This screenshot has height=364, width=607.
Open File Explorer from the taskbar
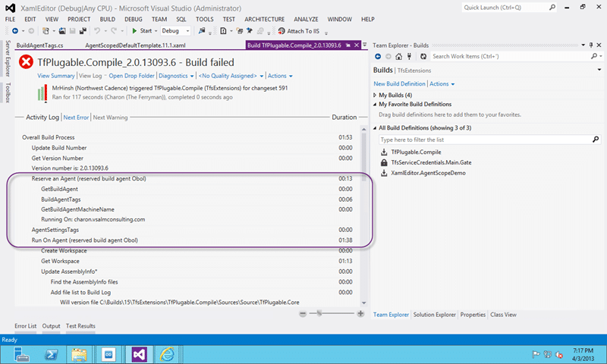click(x=80, y=354)
